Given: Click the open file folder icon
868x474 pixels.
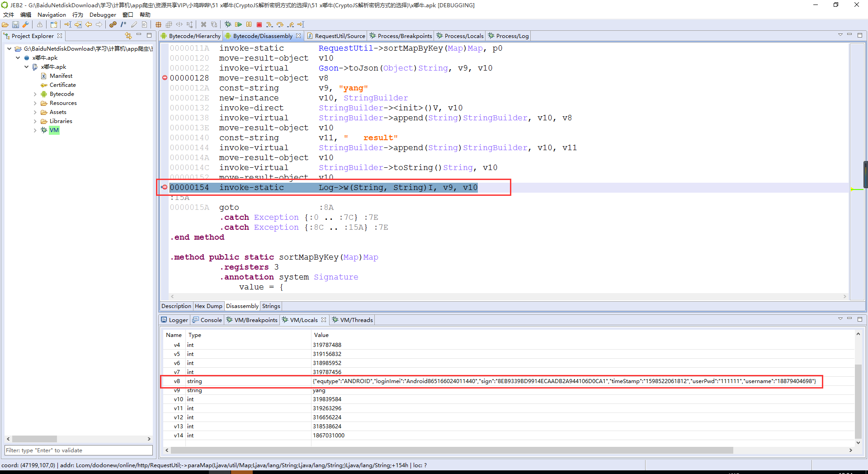Looking at the screenshot, I should (5, 25).
